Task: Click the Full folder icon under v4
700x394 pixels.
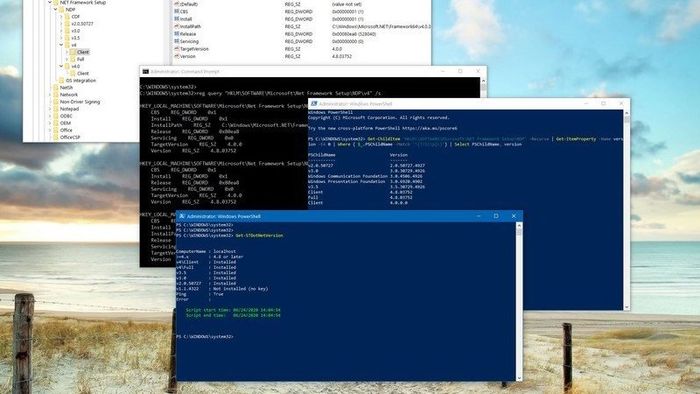Action: (73, 59)
